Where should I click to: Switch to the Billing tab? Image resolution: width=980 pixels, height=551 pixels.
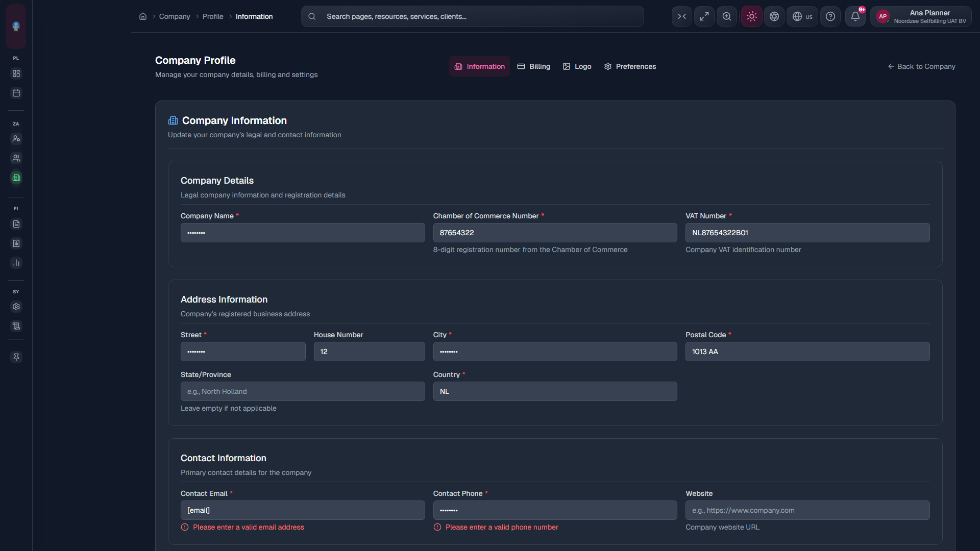(533, 66)
